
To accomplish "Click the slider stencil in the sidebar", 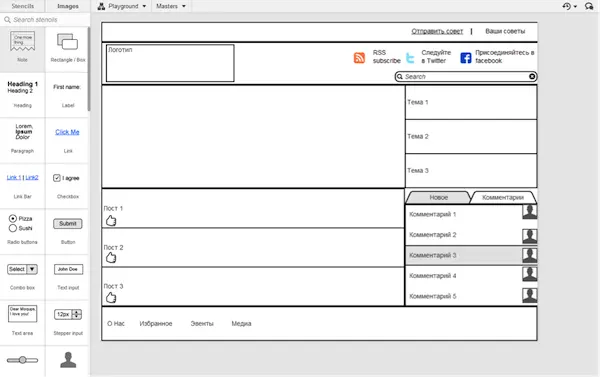I will pyautogui.click(x=23, y=360).
